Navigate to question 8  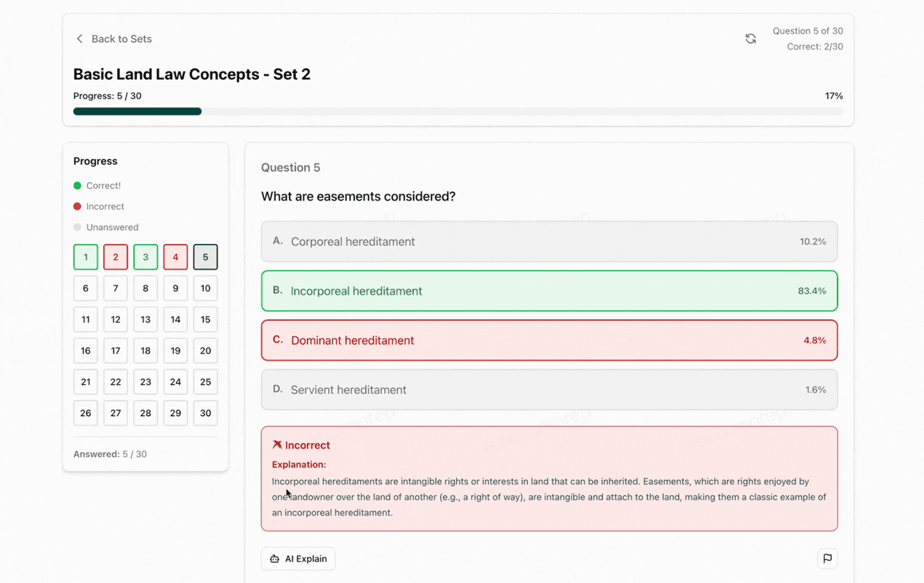pyautogui.click(x=146, y=288)
